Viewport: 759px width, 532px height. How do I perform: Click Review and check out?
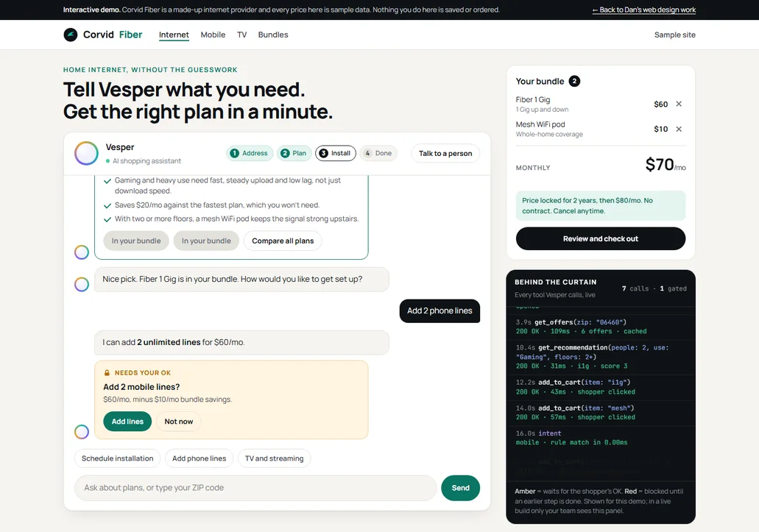point(600,239)
